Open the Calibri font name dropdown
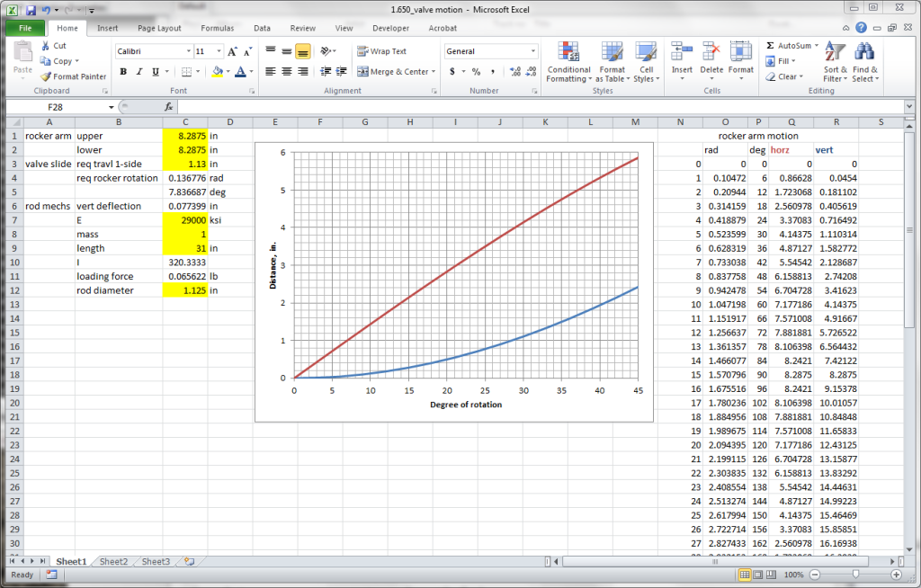Screen dimensions: 921x588 (189, 52)
